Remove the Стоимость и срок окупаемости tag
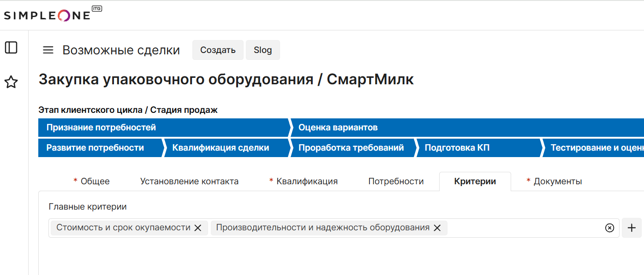Image resolution: width=644 pixels, height=275 pixels. (x=198, y=228)
